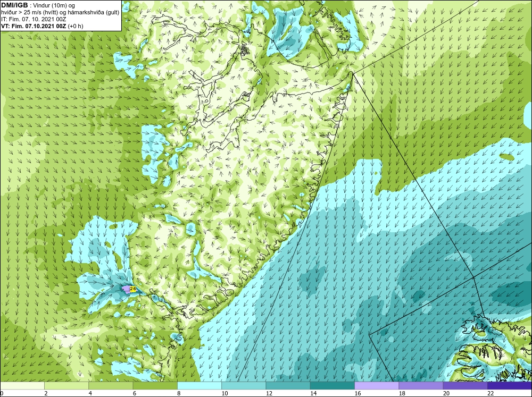Click the legend label 22
This screenshot has height=397, width=532.
491,393
